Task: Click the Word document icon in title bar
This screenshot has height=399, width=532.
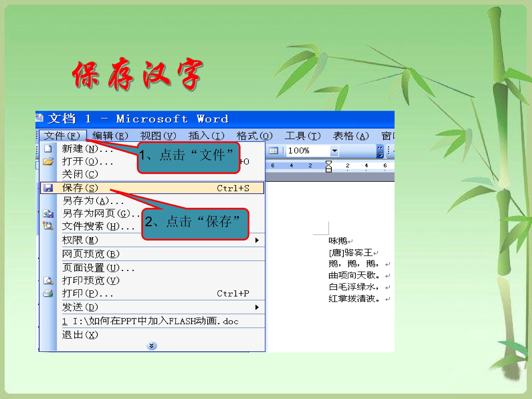Action: pyautogui.click(x=39, y=118)
